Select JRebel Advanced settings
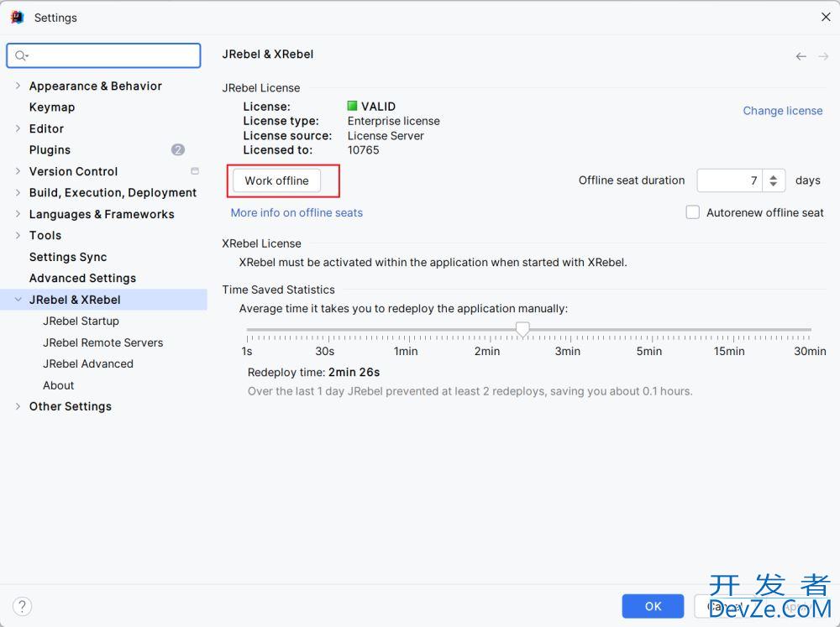Image resolution: width=840 pixels, height=627 pixels. pyautogui.click(x=88, y=364)
